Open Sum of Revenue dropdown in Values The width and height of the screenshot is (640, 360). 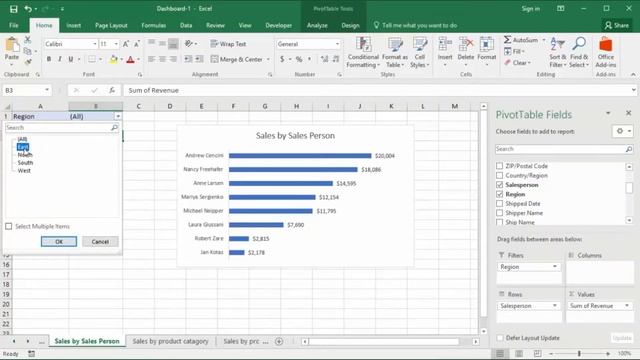627,306
